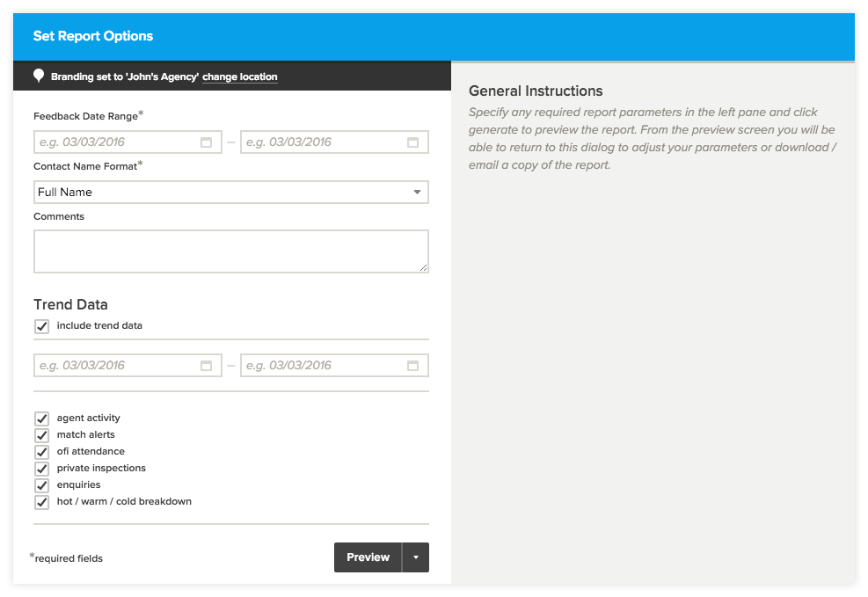Image resolution: width=868 pixels, height=597 pixels.
Task: Click the Comments resize handle corner
Action: click(x=424, y=268)
